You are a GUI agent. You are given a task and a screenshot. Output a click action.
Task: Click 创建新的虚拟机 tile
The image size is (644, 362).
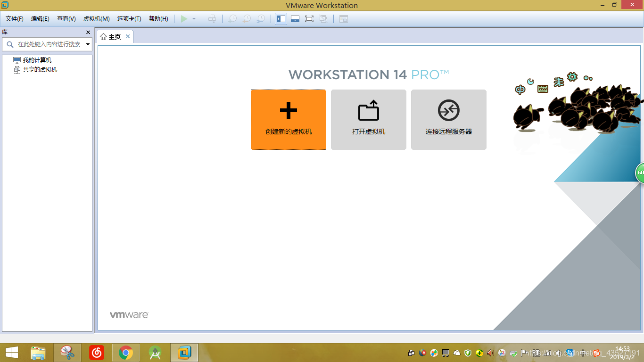(289, 120)
